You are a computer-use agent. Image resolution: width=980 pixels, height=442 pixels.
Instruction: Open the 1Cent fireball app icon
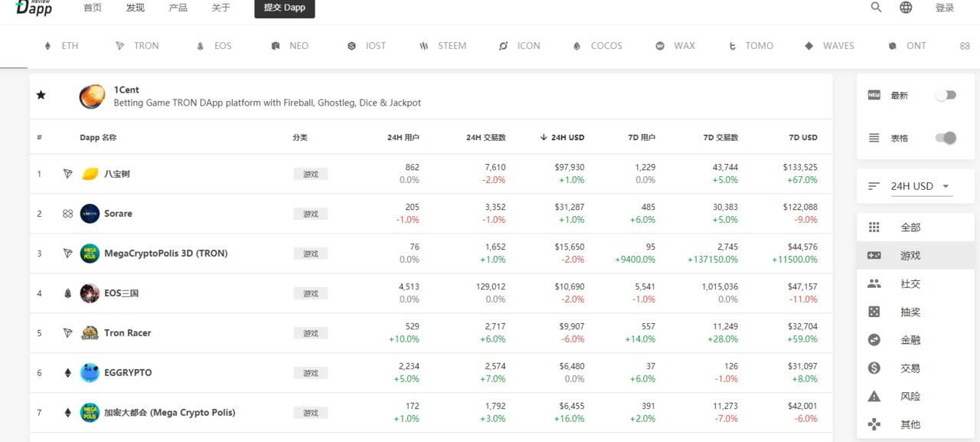click(92, 97)
